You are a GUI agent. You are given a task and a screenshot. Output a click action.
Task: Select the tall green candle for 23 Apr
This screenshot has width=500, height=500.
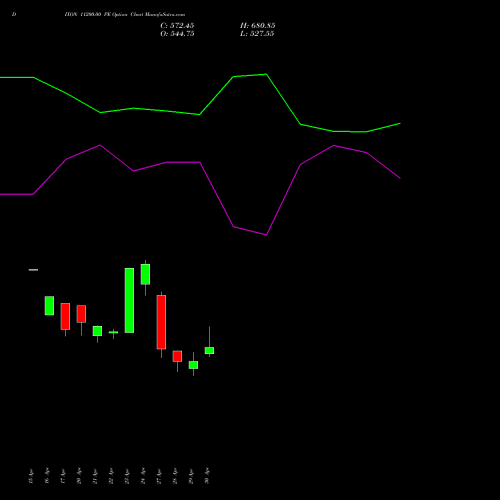129,300
